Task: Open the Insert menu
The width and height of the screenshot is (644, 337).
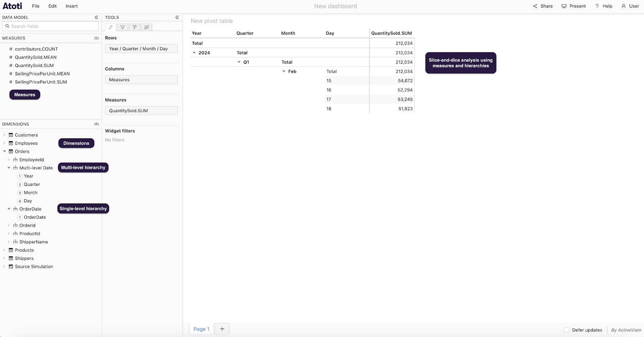Action: [x=72, y=6]
